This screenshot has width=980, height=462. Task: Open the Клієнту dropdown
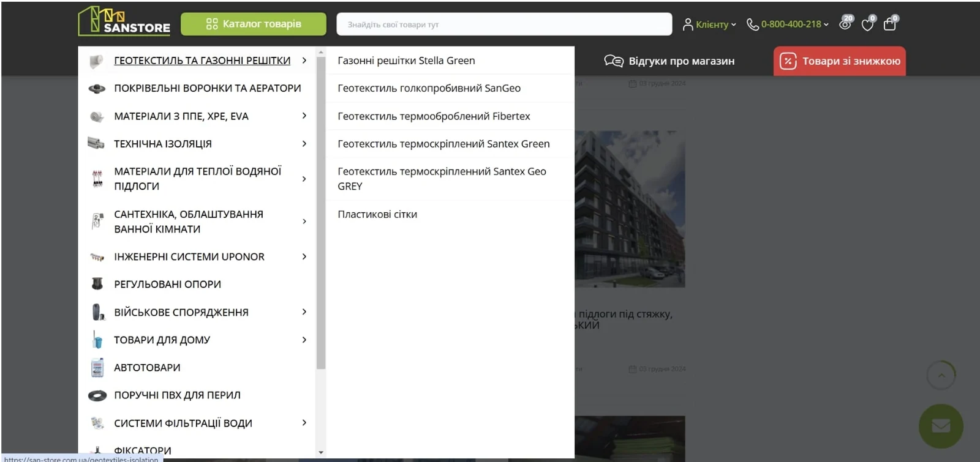coord(709,24)
